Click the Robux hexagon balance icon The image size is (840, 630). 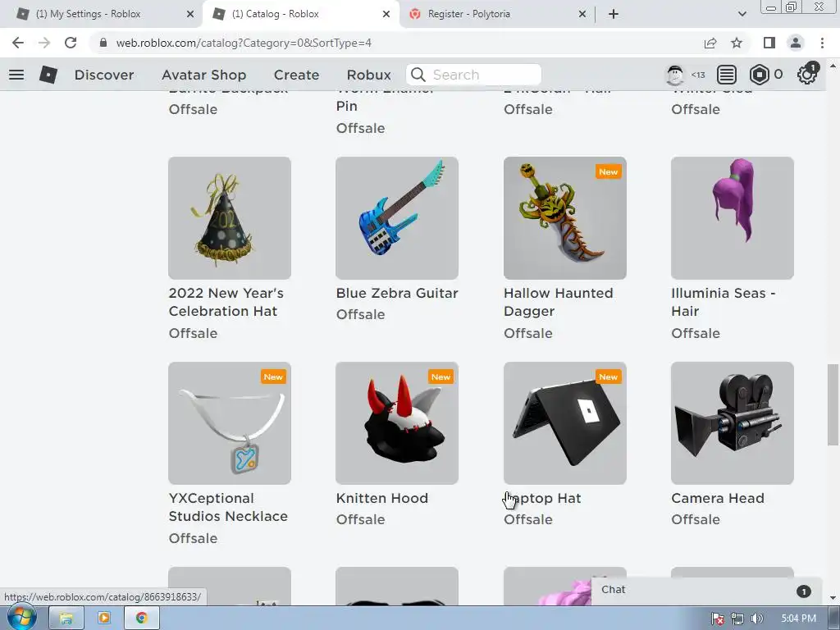pos(759,75)
